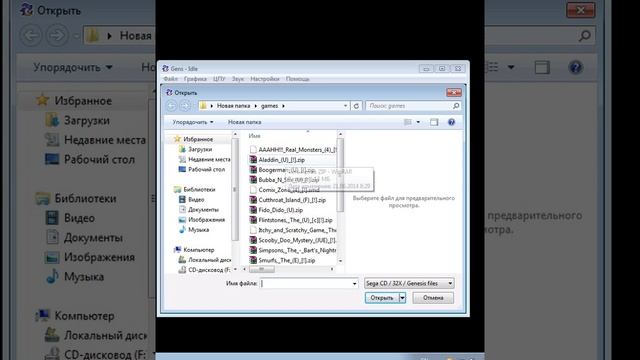Refresh the games folder listing
The width and height of the screenshot is (640, 360).
pos(356,106)
